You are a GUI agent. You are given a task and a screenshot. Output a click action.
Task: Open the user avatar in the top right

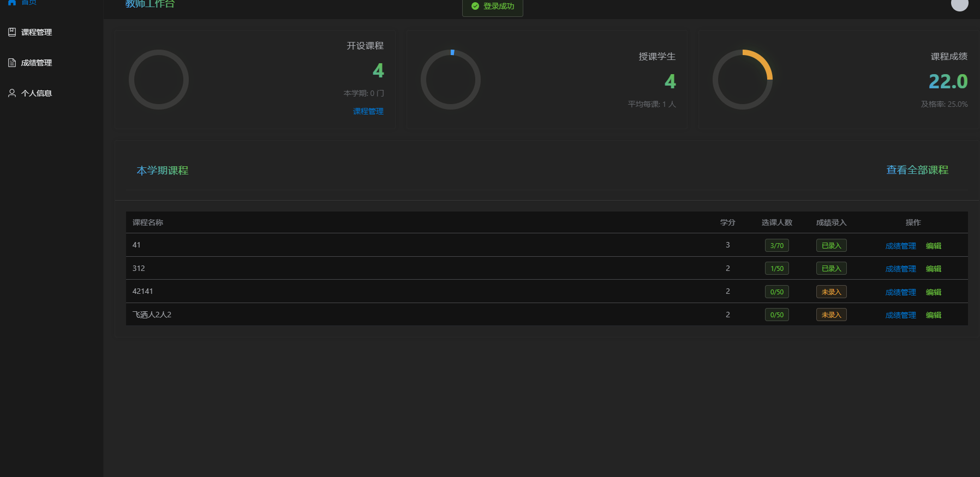[x=959, y=4]
